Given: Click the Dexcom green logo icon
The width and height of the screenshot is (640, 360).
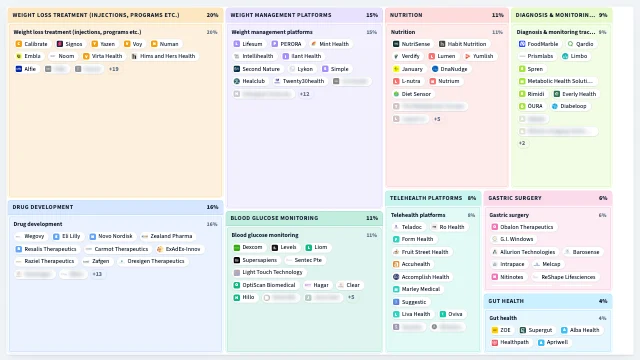Looking at the screenshot, I should 237,247.
